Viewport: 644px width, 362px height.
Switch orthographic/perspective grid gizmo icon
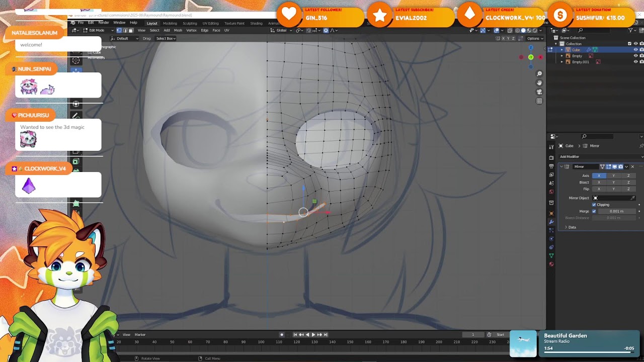(539, 101)
